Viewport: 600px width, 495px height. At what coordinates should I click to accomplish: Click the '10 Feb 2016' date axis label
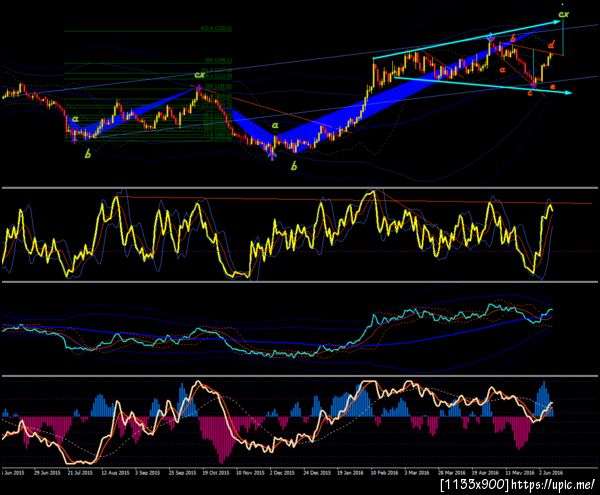click(x=384, y=473)
